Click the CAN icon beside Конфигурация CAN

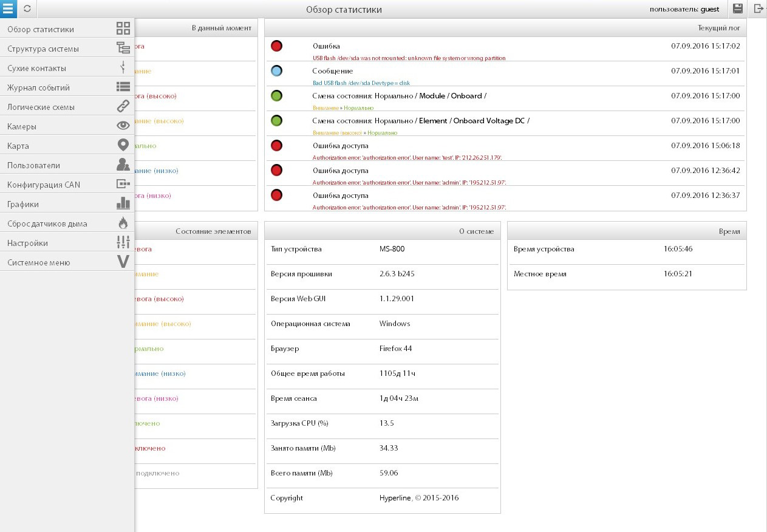123,183
